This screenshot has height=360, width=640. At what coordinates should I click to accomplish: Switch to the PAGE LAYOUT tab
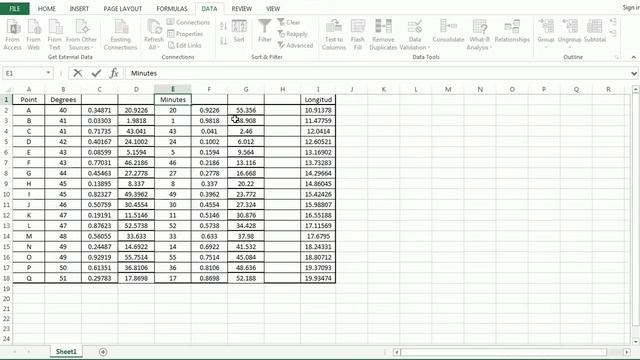coord(123,9)
